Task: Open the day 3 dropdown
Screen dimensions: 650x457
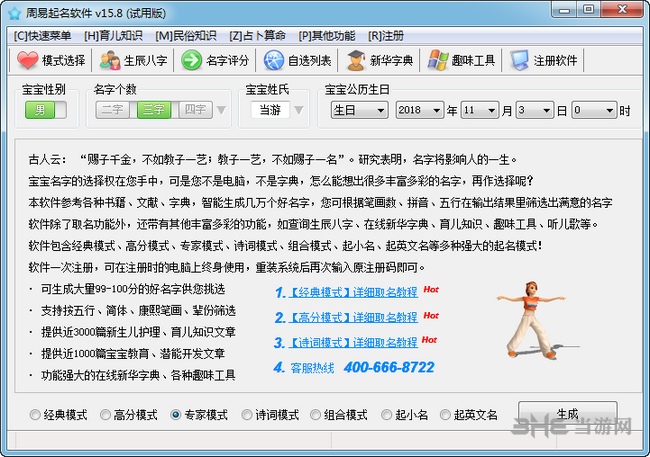Action: tap(535, 110)
